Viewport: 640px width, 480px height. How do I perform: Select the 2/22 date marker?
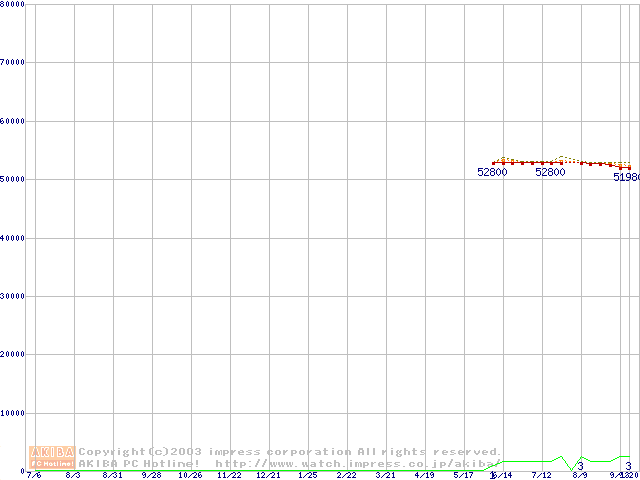346,475
